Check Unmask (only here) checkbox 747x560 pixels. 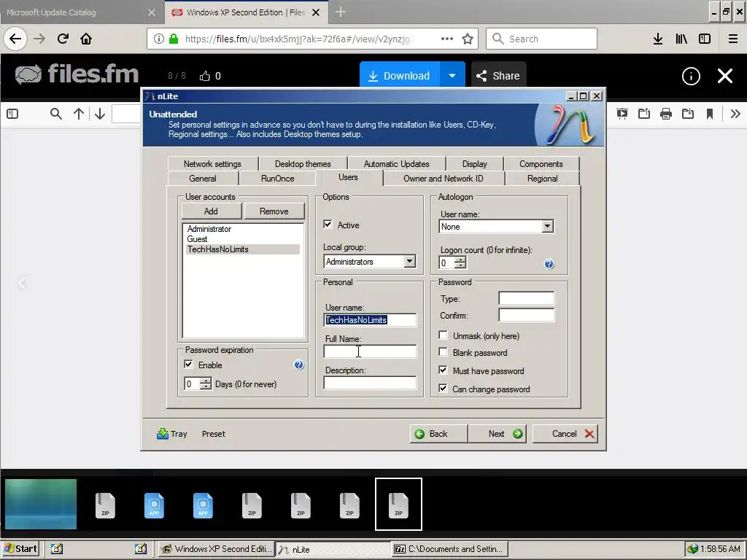pyautogui.click(x=443, y=335)
